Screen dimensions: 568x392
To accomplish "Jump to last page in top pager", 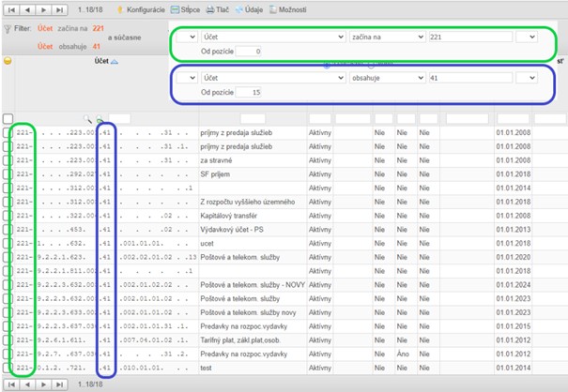I will point(60,8).
